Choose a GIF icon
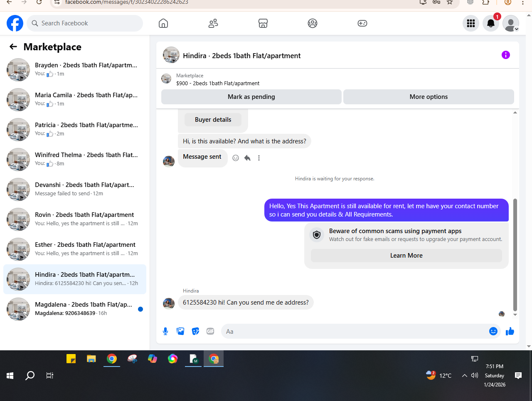532x401 pixels. coord(210,331)
